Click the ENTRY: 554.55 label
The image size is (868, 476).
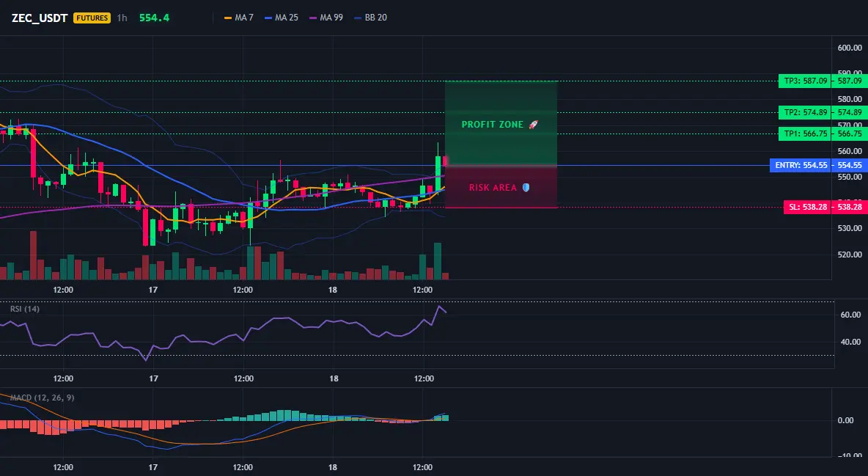[801, 165]
